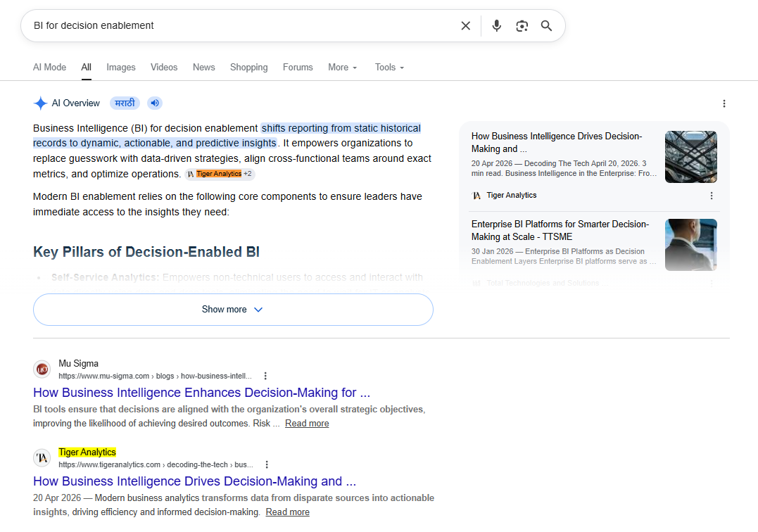Viewport: 758px width, 532px height.
Task: Open the Tiger Analytics result title link
Action: [194, 481]
